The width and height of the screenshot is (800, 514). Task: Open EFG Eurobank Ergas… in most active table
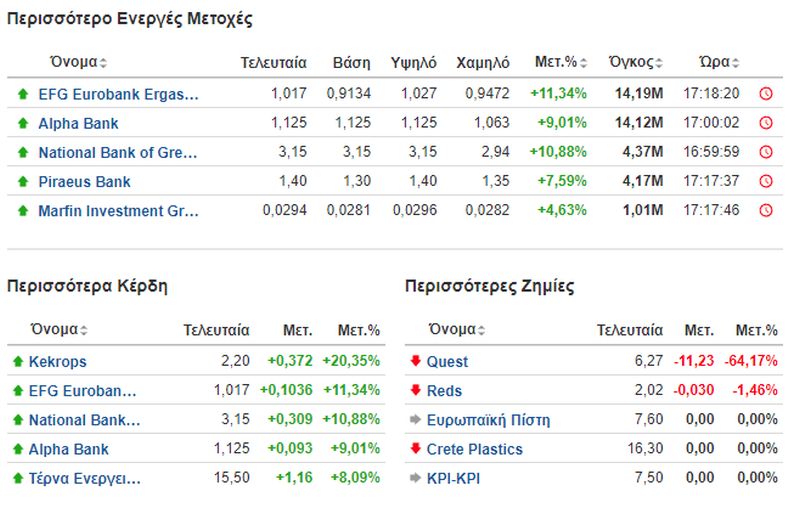(118, 94)
